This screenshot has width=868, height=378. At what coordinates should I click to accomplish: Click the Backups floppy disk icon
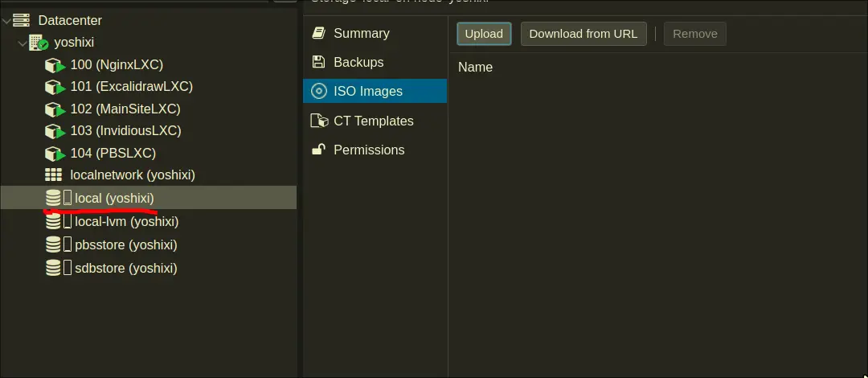pos(319,62)
